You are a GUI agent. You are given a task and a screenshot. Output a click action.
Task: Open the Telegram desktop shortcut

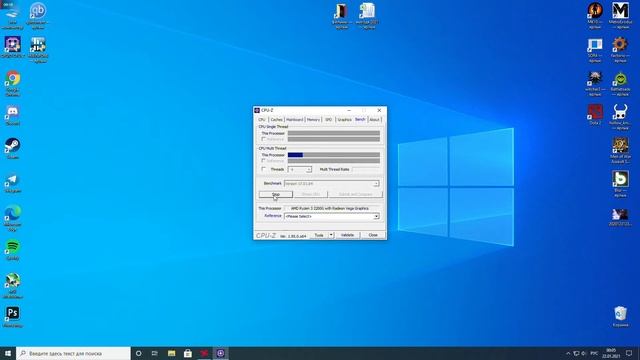point(13,183)
